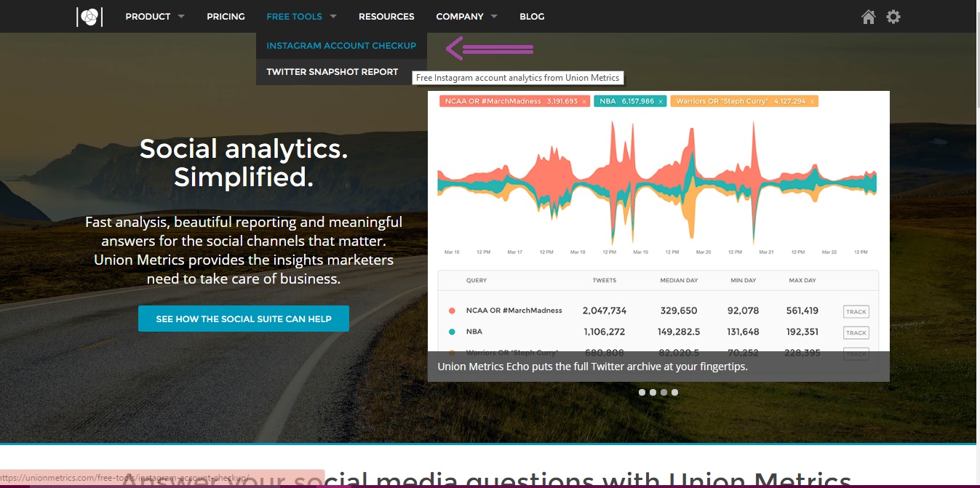
Task: Click the 1,106,272 tweets value
Action: tap(604, 332)
